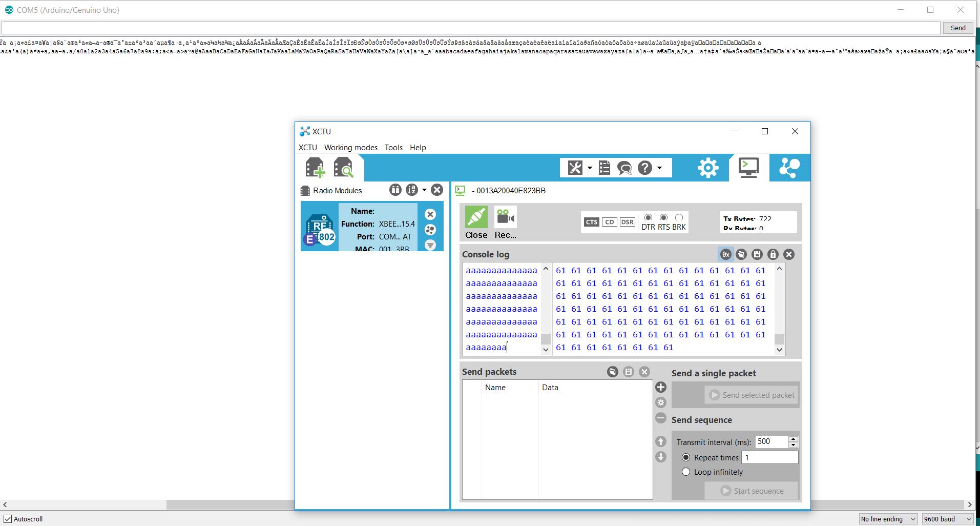Save the console session to file

(757, 254)
